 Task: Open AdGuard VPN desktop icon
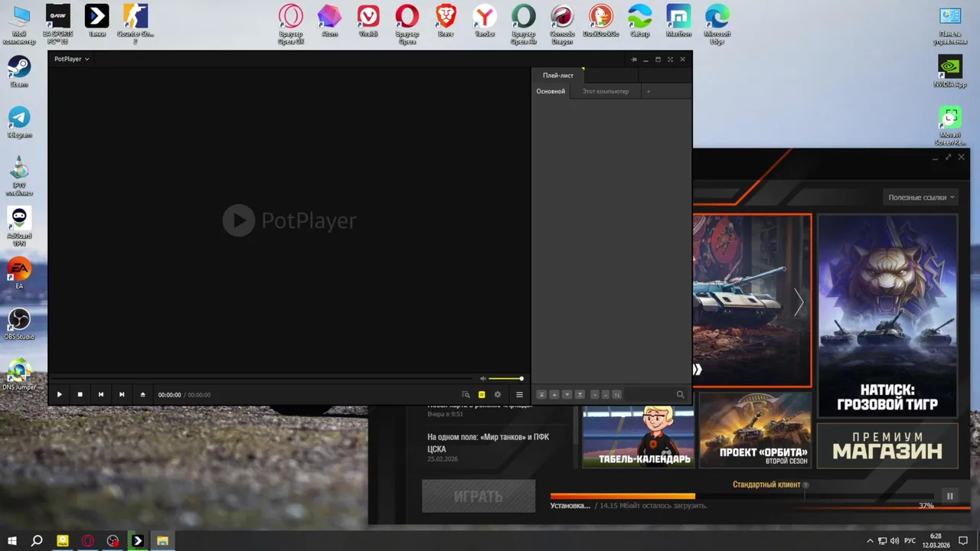[x=19, y=227]
